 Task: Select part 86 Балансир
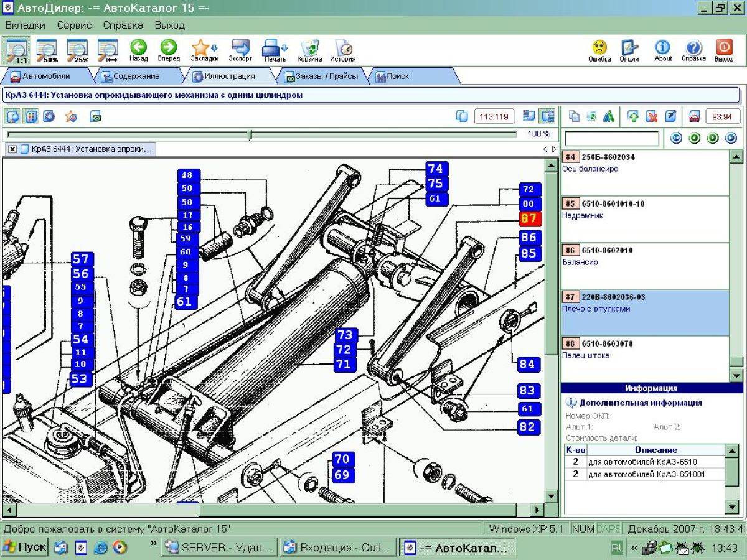[x=645, y=266]
